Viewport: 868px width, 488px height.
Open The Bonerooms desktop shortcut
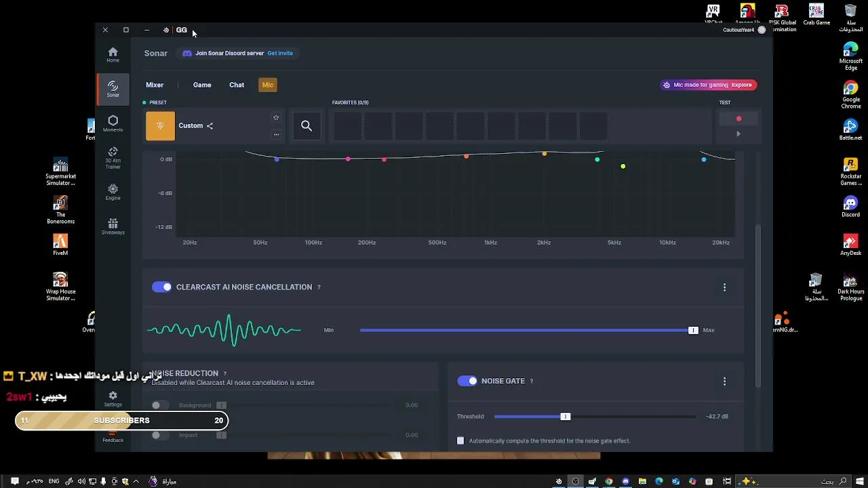coord(60,210)
